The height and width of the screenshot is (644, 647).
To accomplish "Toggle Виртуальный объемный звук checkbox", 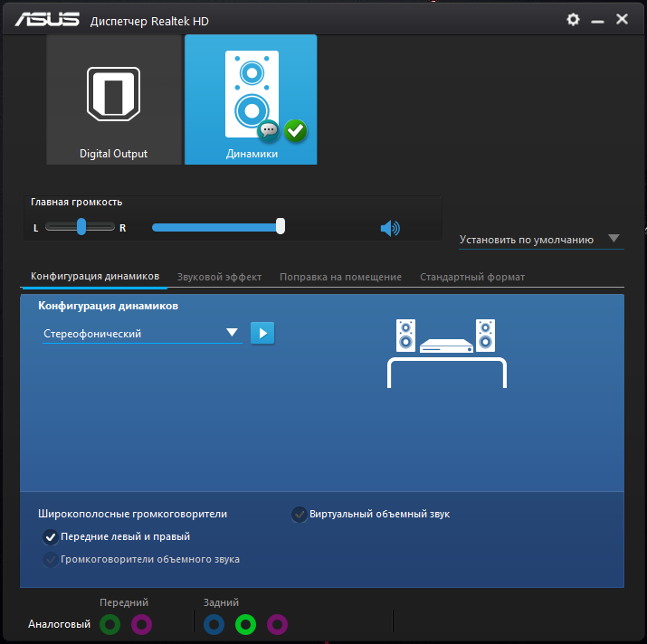I will pyautogui.click(x=300, y=515).
